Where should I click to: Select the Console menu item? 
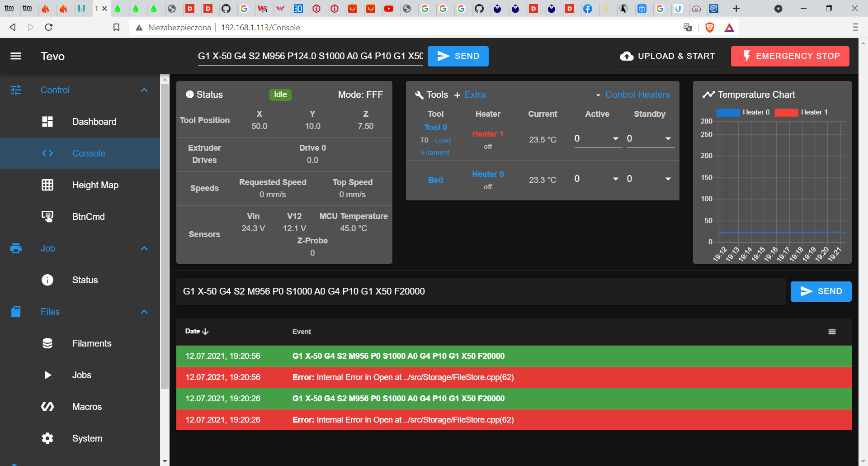pyautogui.click(x=80, y=153)
